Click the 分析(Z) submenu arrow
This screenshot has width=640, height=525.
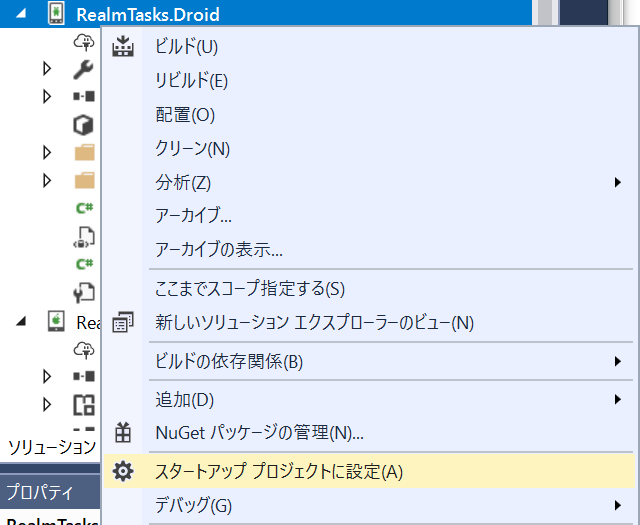[618, 182]
